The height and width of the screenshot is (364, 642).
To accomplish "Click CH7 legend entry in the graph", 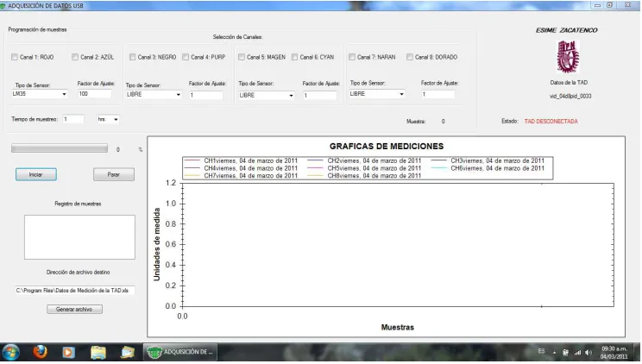I will coord(242,176).
